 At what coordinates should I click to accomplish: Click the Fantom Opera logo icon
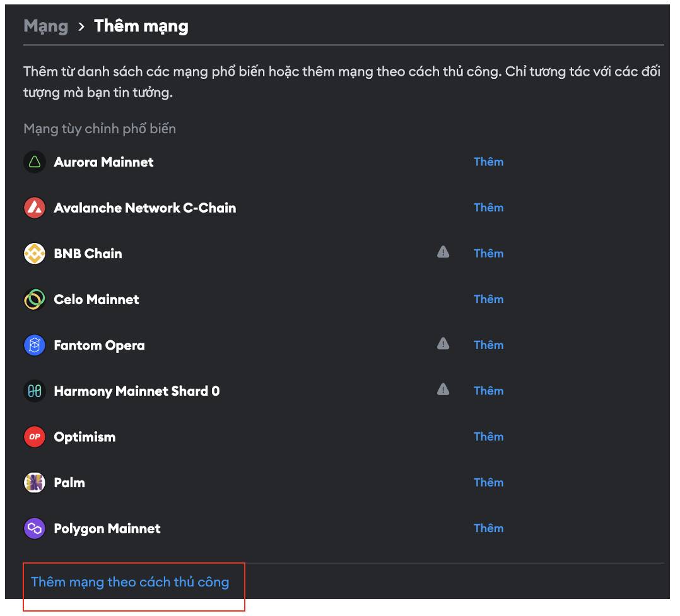(34, 345)
